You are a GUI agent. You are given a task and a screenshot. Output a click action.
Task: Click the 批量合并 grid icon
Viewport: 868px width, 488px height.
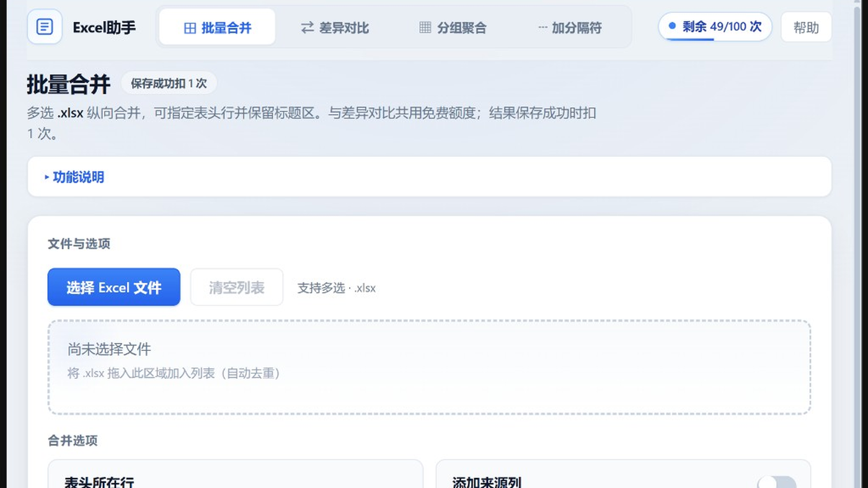tap(190, 28)
